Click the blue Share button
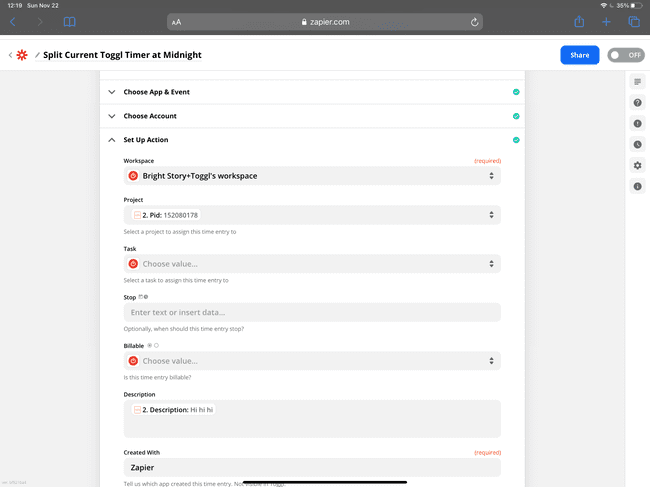Viewport: 650px width, 487px height. [x=580, y=55]
